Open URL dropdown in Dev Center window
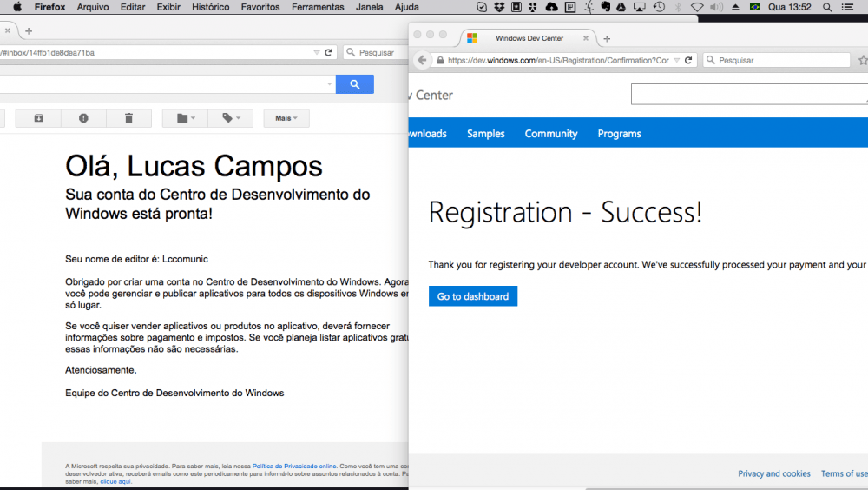 [x=676, y=61]
